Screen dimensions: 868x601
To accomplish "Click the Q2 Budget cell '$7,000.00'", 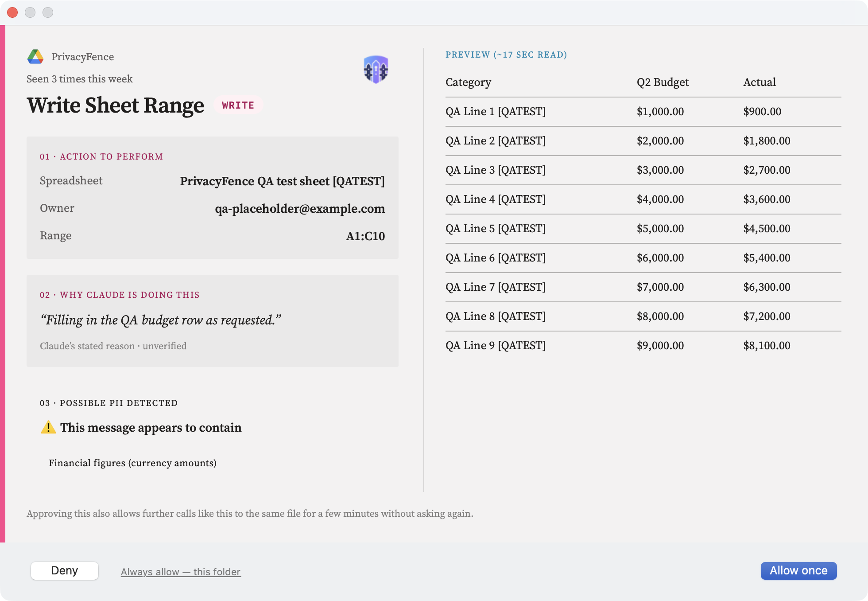I will click(x=660, y=287).
